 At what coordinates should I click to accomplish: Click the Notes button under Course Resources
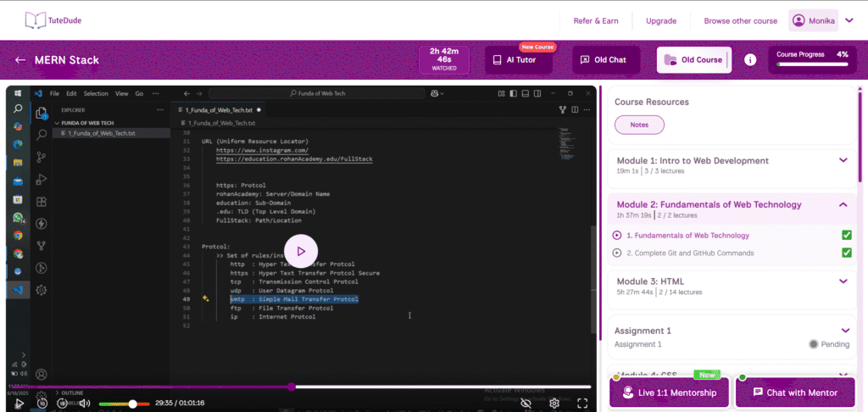(639, 125)
